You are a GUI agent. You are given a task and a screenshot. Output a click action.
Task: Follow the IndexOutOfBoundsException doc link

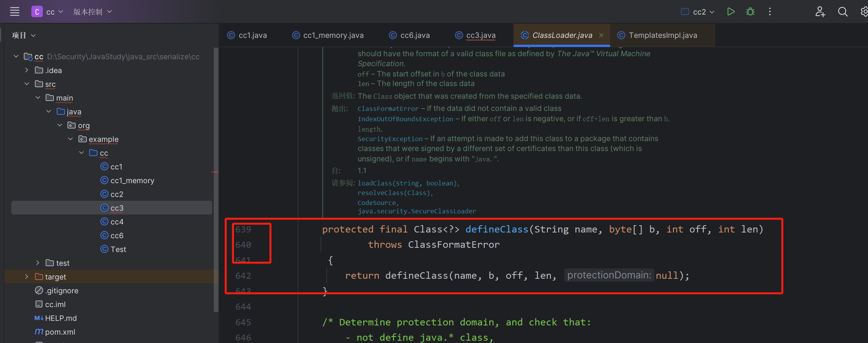coord(405,119)
